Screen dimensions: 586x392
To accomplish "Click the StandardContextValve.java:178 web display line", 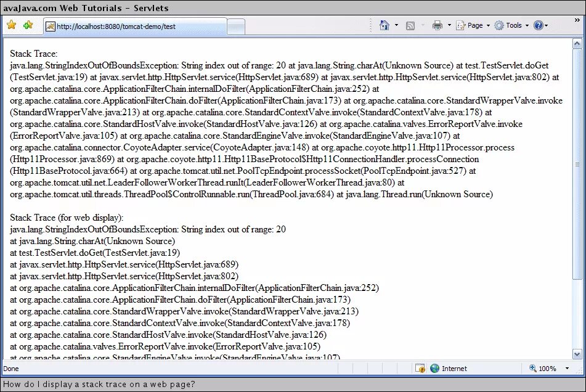I will tap(180, 323).
